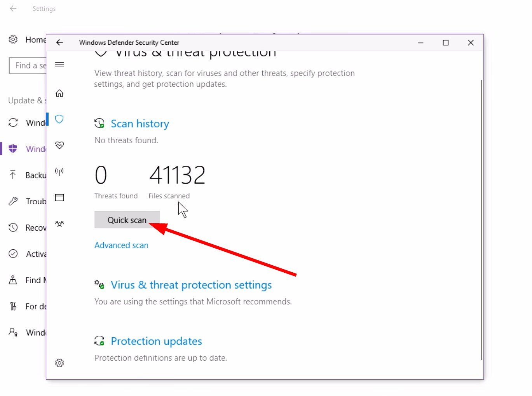The image size is (532, 396).
Task: Click the Protection definitions are up to date text
Action: point(160,358)
